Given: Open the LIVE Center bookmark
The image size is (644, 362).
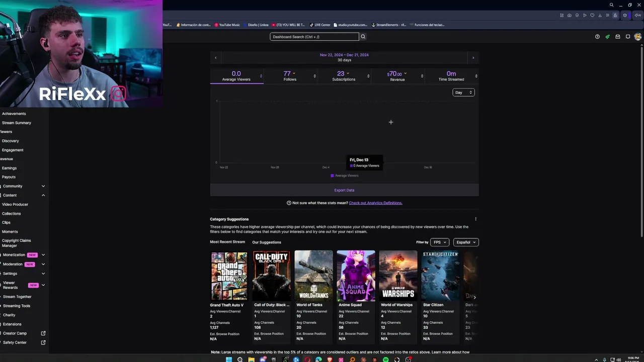Looking at the screenshot, I should coord(320,25).
